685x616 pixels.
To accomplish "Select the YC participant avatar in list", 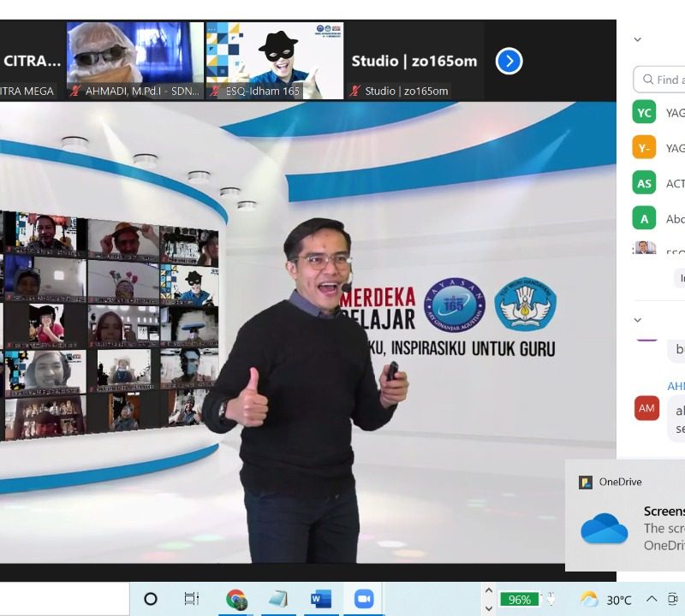I will [x=644, y=112].
